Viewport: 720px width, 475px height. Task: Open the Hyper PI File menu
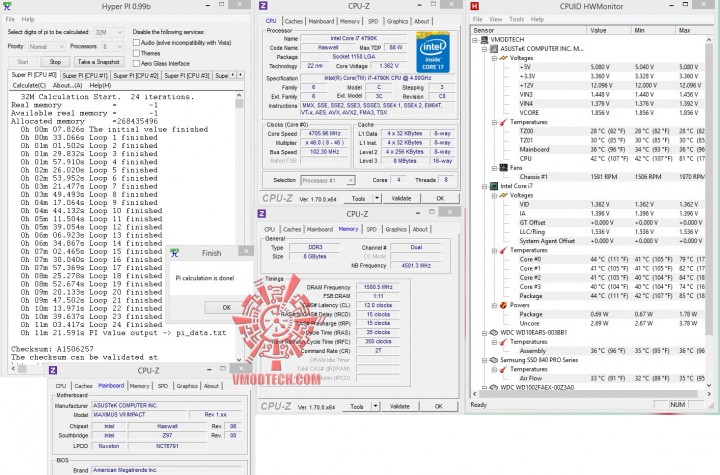(10, 19)
